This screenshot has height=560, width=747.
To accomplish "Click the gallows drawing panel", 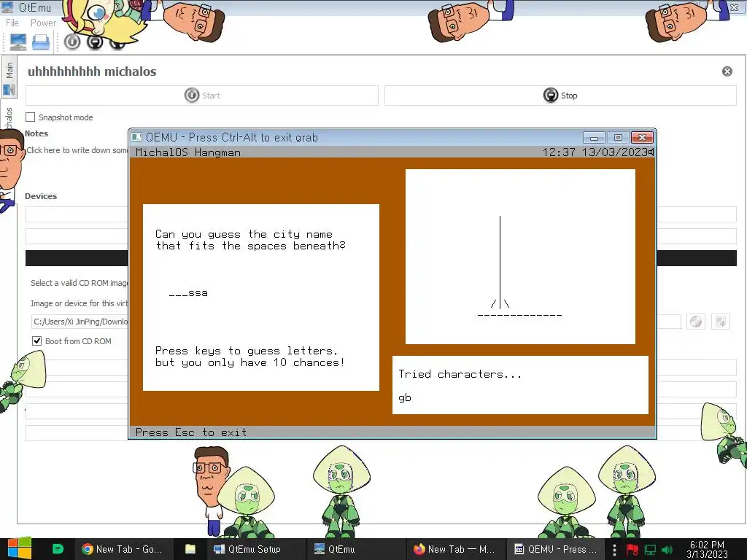I will pyautogui.click(x=520, y=257).
